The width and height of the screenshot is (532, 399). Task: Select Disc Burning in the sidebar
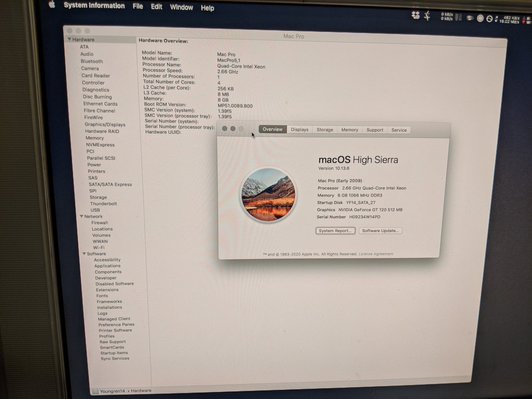click(x=97, y=97)
